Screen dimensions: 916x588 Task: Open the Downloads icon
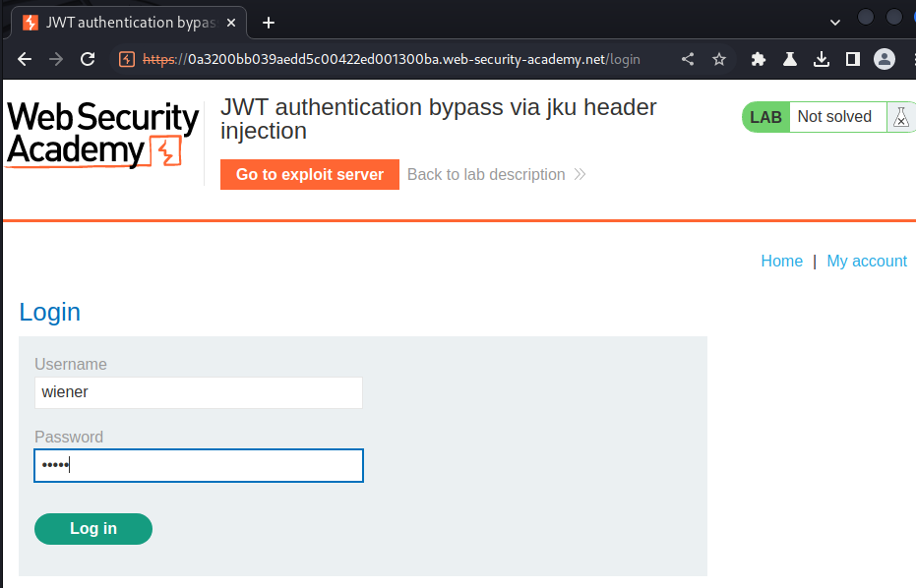[822, 59]
